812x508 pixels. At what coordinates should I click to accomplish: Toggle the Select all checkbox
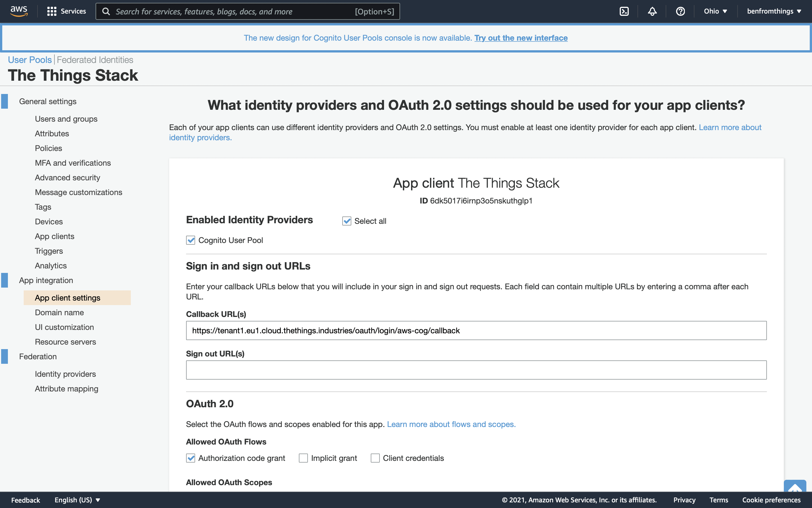pos(347,221)
